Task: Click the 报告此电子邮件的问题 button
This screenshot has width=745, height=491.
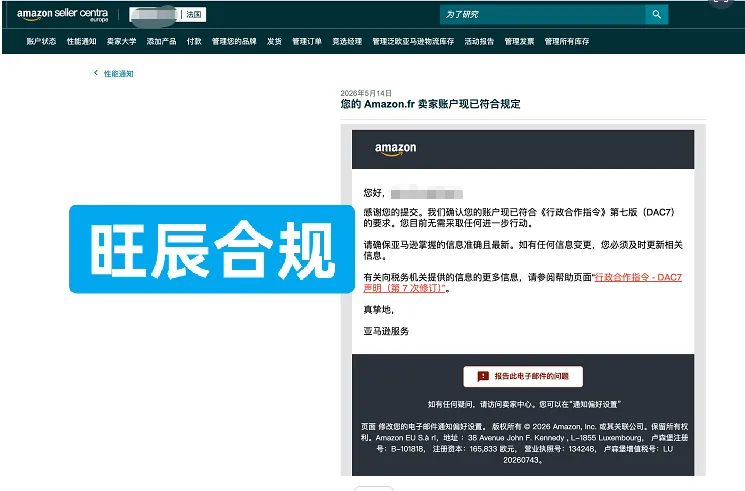Action: 523,376
